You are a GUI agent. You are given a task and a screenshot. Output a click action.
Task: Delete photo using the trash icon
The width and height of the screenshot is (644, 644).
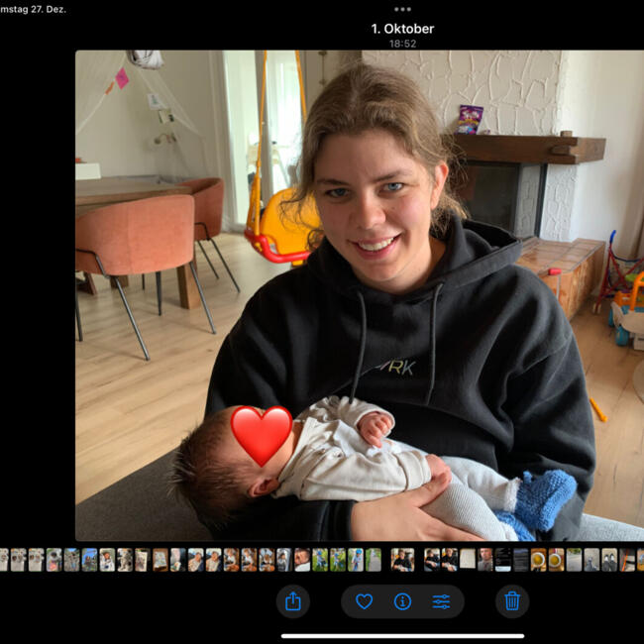pos(512,600)
